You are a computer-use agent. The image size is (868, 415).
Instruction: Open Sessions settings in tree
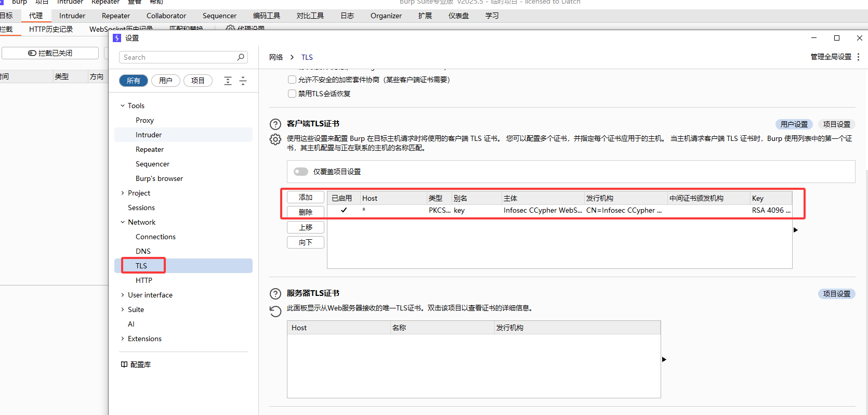(141, 207)
